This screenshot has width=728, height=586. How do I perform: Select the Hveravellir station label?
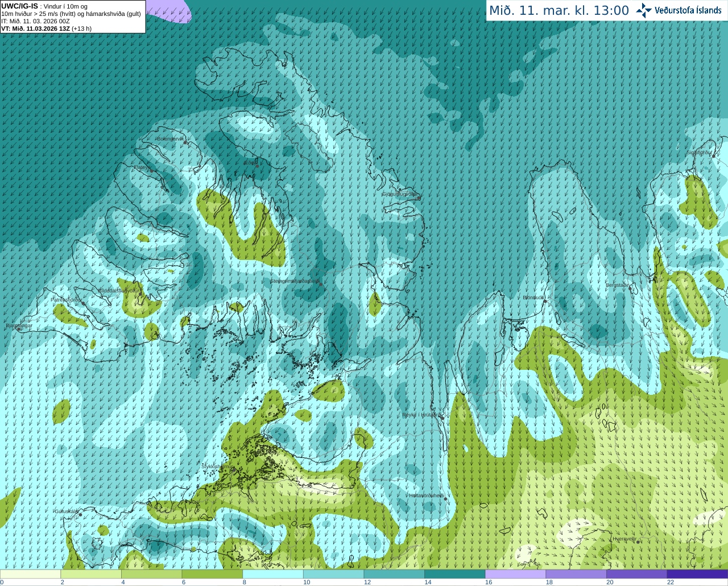tap(624, 539)
